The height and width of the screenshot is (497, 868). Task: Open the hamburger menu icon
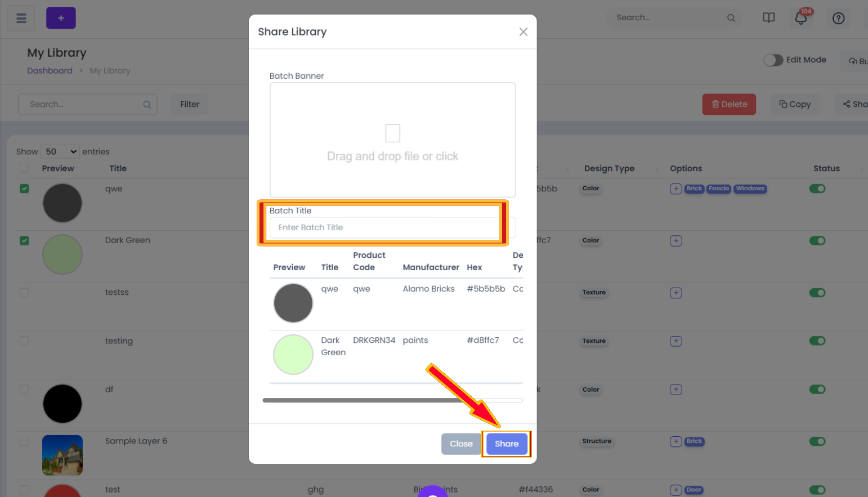[x=21, y=18]
